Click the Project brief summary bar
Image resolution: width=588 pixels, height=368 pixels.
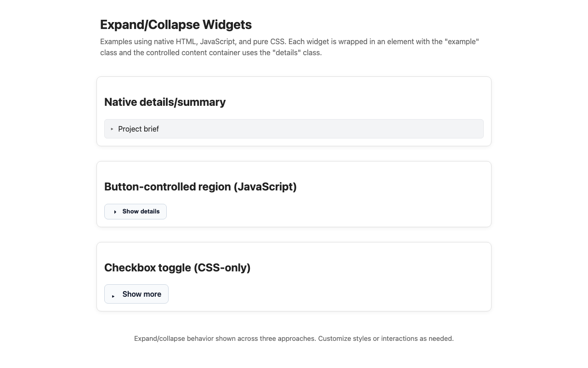(294, 129)
